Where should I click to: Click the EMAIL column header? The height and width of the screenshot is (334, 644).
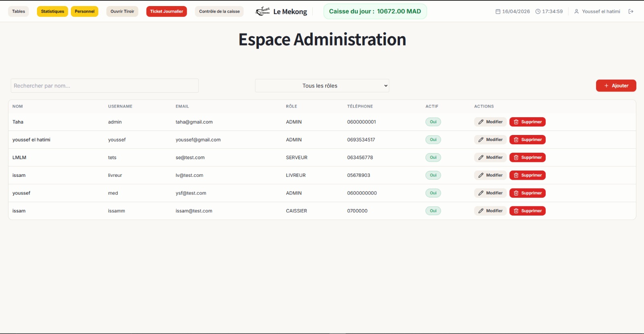click(x=182, y=106)
